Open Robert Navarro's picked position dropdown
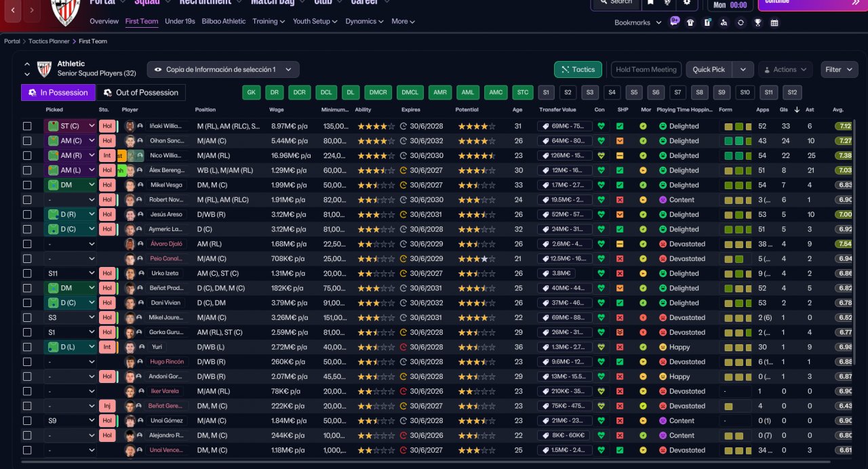 70,200
